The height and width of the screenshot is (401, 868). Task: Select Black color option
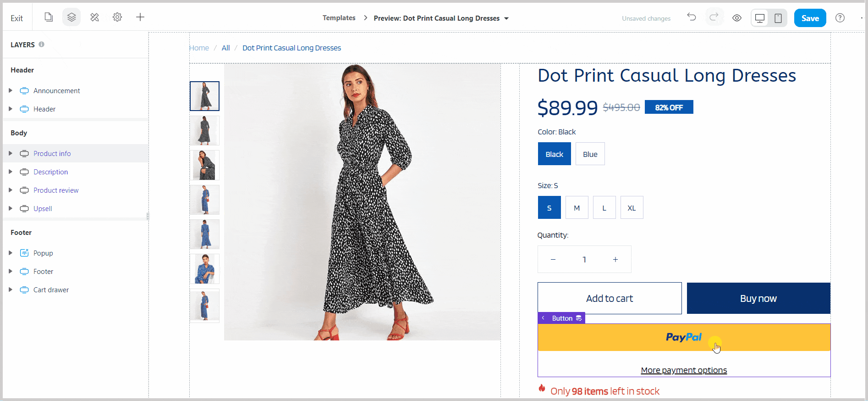click(x=555, y=154)
